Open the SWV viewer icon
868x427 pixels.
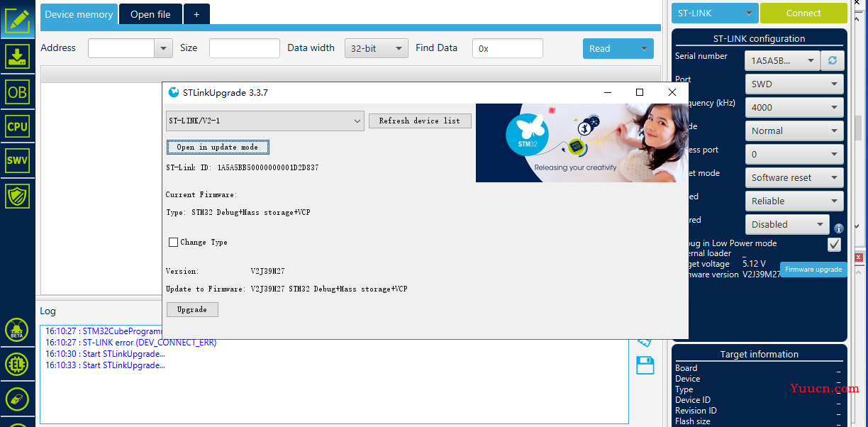(17, 160)
